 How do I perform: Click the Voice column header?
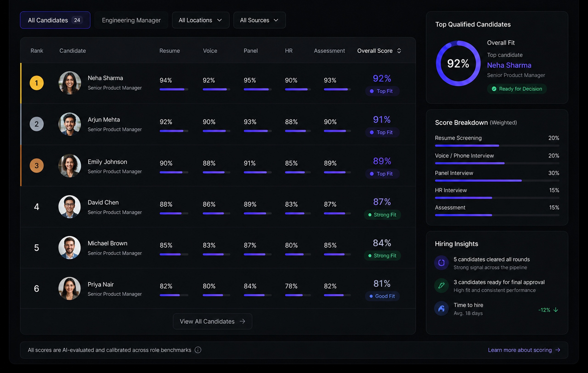[x=210, y=51]
